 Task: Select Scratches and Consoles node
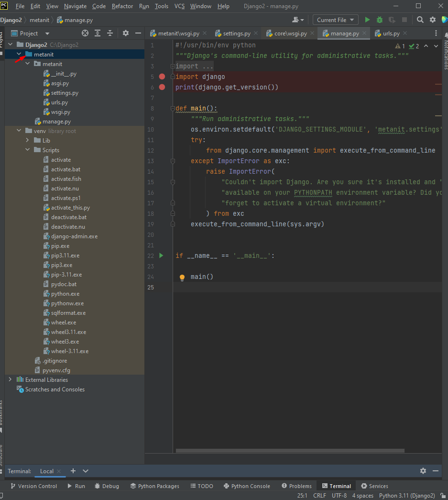[55, 389]
